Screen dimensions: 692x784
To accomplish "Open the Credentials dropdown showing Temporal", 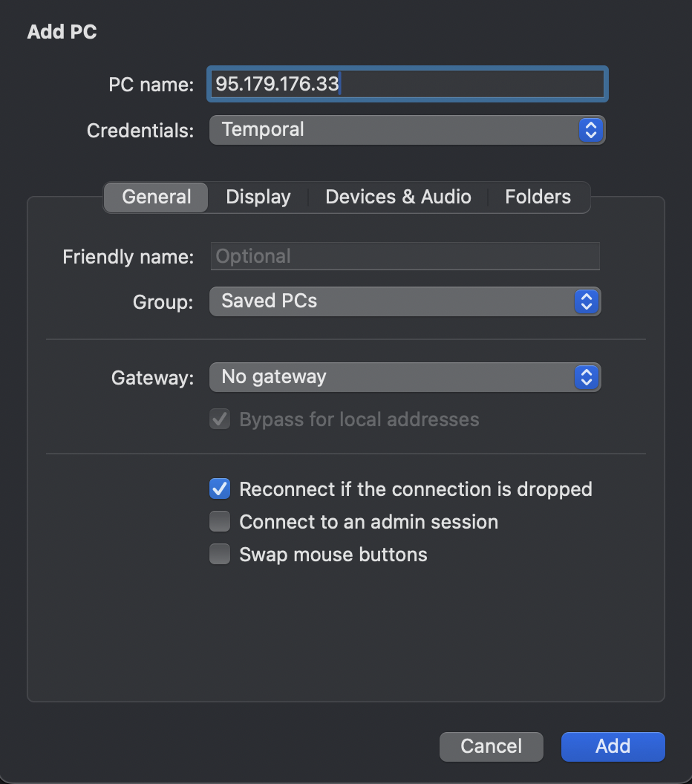I will 394,130.
